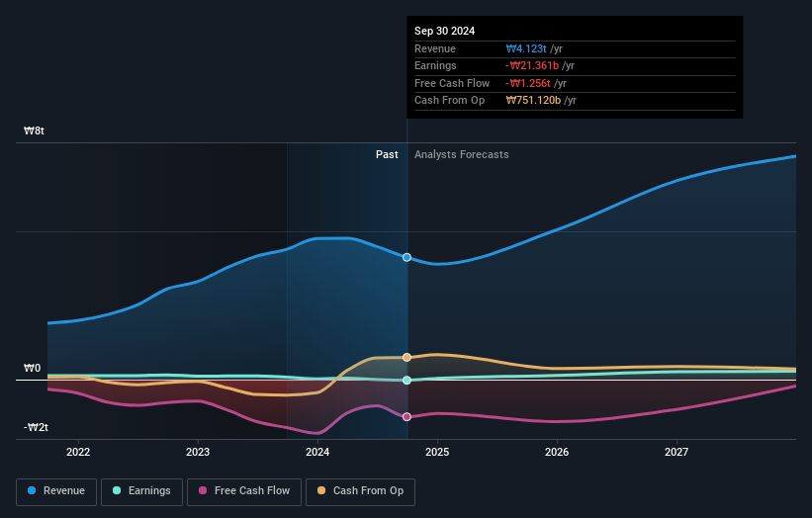Screen dimensions: 812x518
Task: Click the ₩751.120b cash from op value
Action: click(x=533, y=101)
